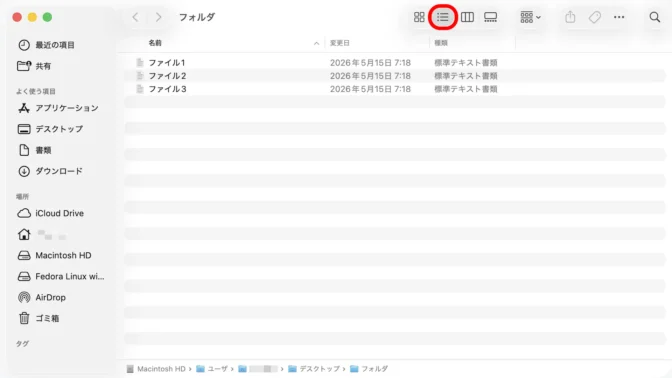Viewport: 672px width, 378px height.
Task: Switch to gallery view
Action: [x=490, y=17]
